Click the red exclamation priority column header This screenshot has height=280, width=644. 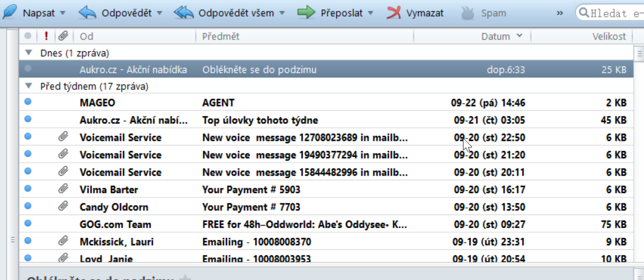click(46, 36)
